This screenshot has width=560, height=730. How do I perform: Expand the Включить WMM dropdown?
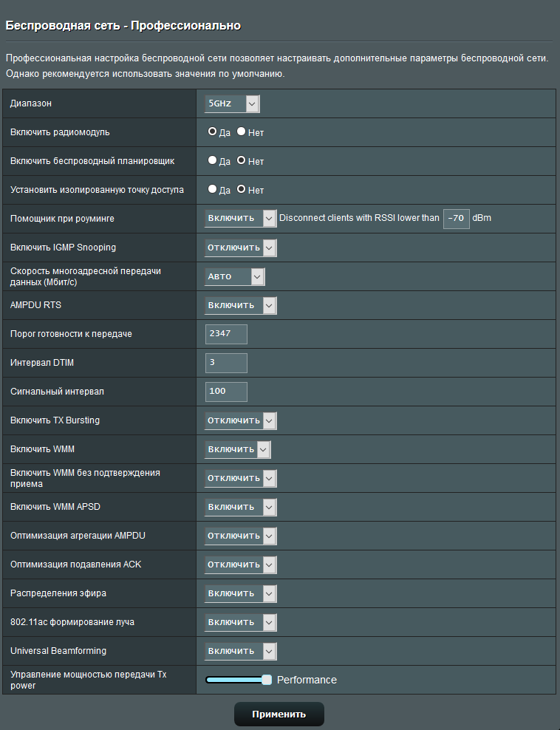click(237, 449)
